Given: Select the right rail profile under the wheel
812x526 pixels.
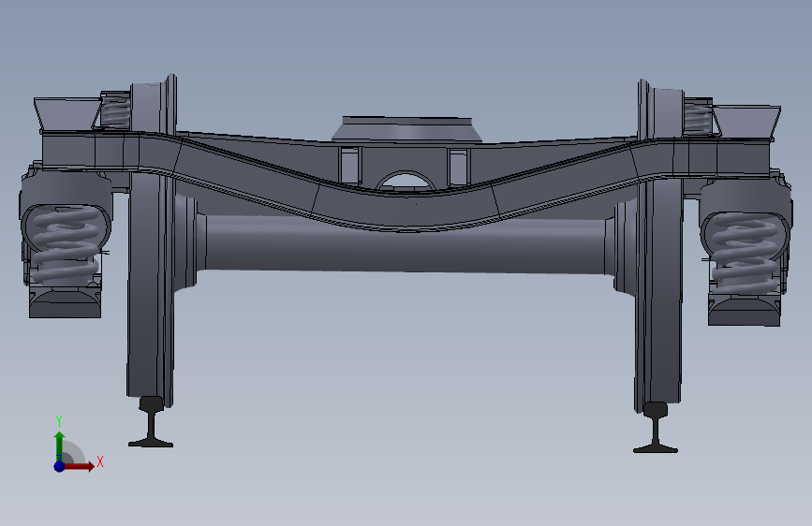Looking at the screenshot, I should 655,428.
